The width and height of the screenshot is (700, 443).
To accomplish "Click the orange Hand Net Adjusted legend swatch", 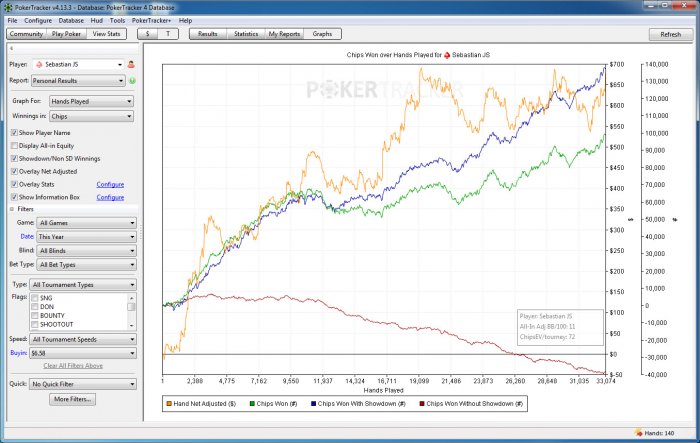I will tap(169, 404).
